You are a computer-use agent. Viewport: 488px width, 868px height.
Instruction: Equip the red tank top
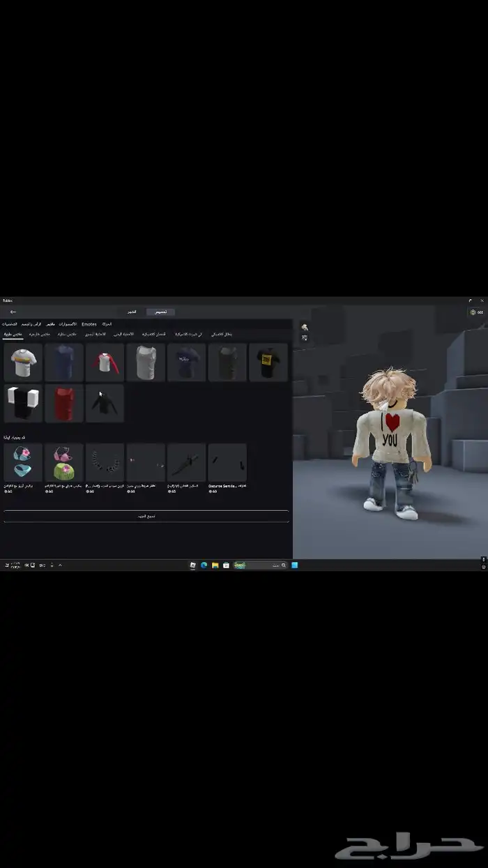(64, 403)
